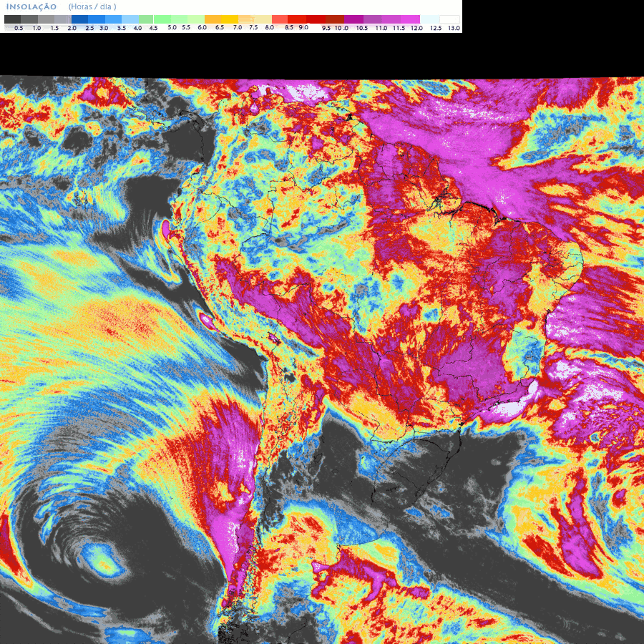Click the 11.5 legend value

[399, 28]
